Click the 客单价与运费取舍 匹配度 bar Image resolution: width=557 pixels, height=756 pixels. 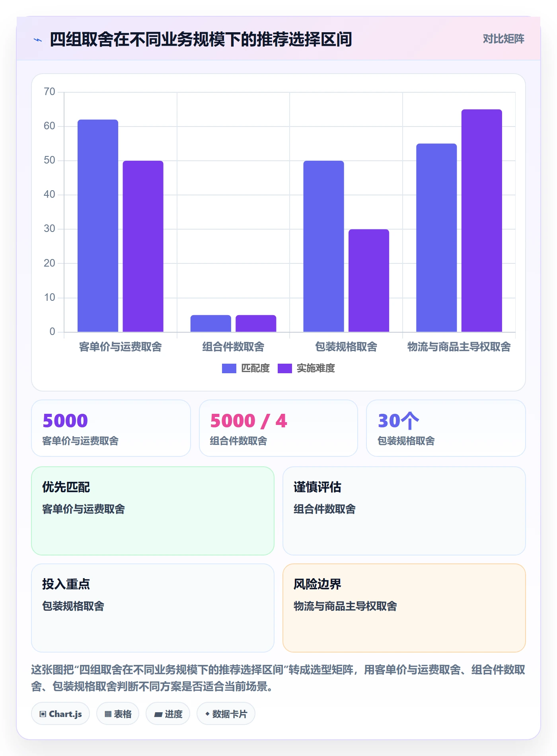(98, 226)
